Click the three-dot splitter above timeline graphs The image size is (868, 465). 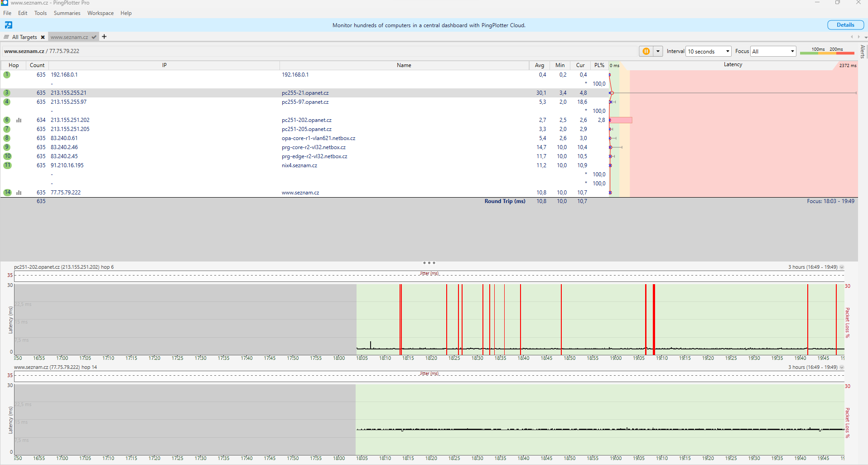click(429, 263)
